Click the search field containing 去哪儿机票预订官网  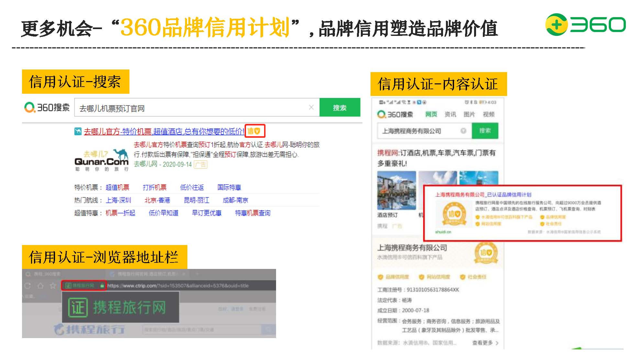coord(197,108)
